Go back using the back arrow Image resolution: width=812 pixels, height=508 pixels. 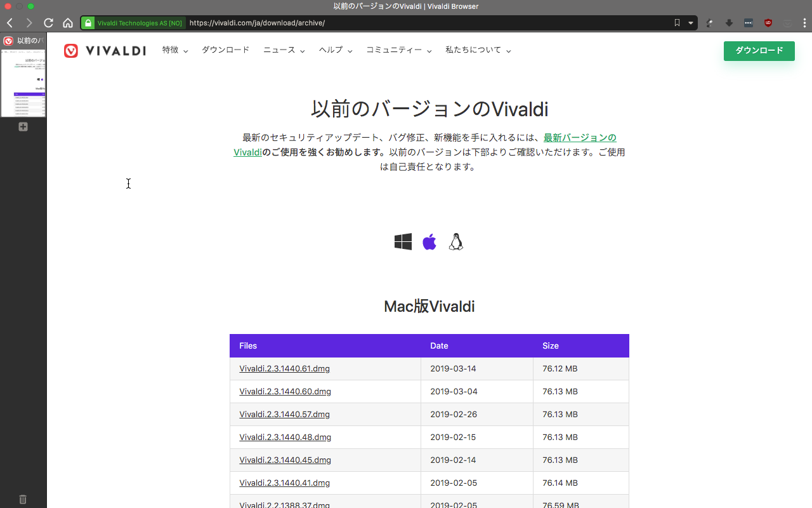coord(10,23)
